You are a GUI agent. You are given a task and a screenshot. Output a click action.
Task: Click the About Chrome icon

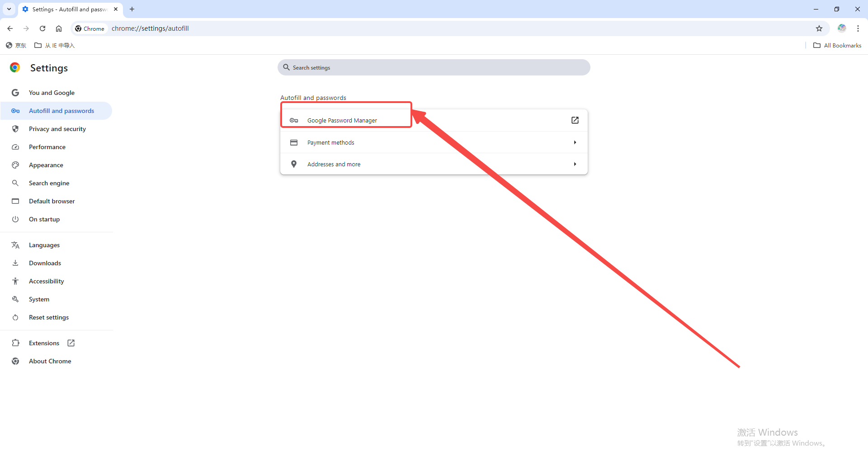[15, 361]
